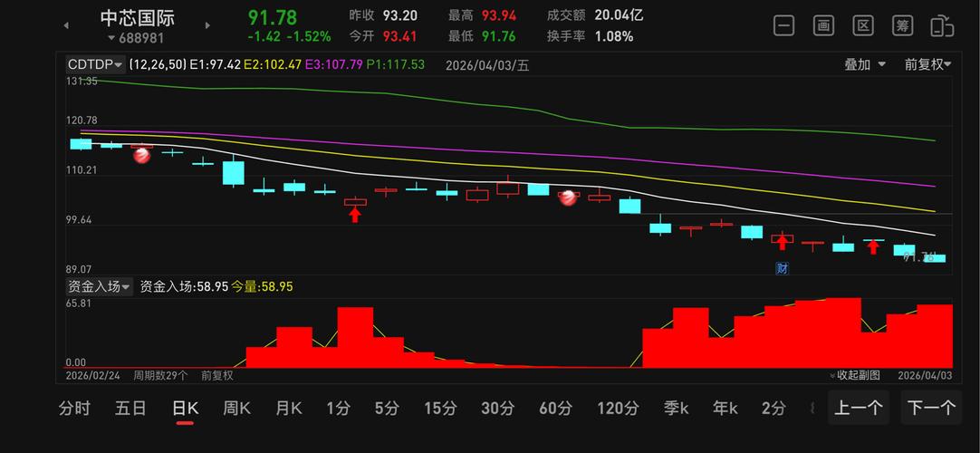Open the 叠加 overlay dropdown
Screen dimensions: 980x453
tap(866, 64)
